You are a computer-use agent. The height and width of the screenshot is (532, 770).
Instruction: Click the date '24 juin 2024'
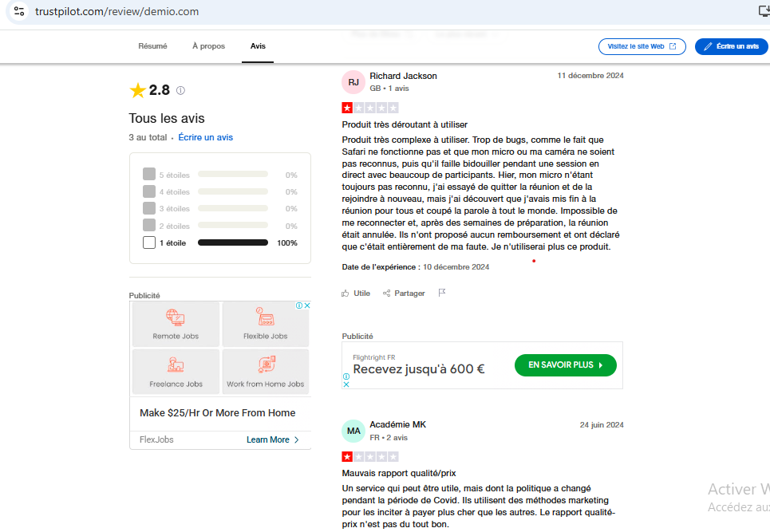pyautogui.click(x=602, y=425)
